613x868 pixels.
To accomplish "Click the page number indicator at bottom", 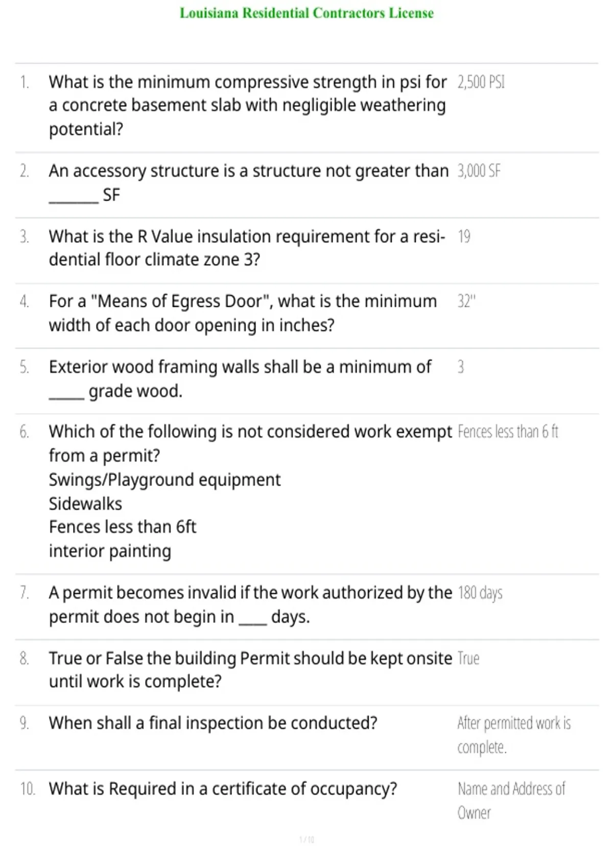I will click(306, 839).
